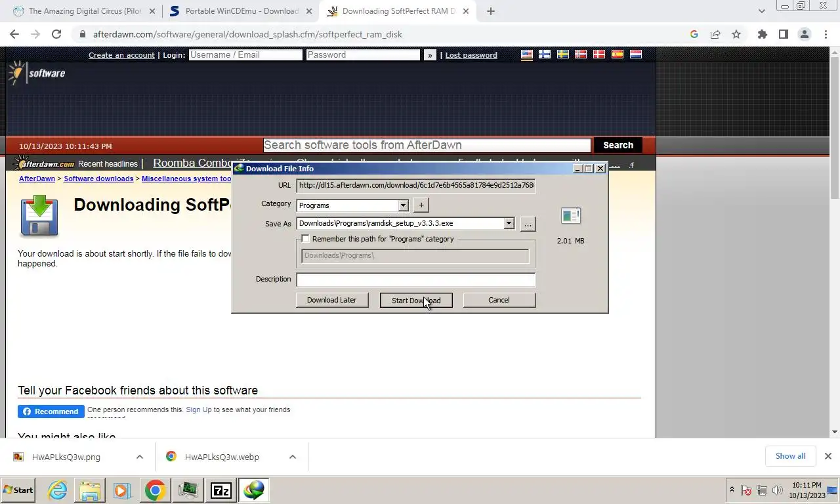Go back with Chrome's back arrow
Screen dimensions: 840x504
(x=14, y=34)
